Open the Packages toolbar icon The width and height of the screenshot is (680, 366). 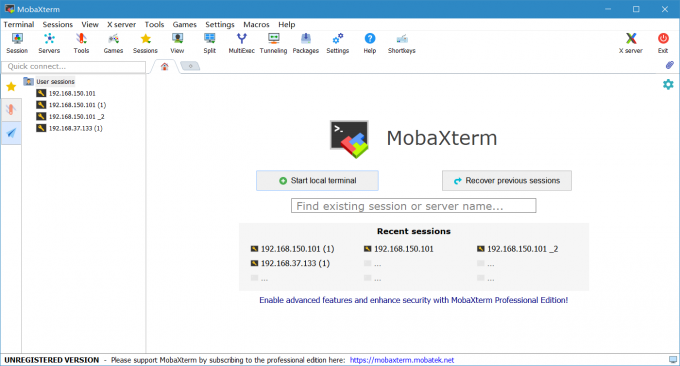pos(306,43)
